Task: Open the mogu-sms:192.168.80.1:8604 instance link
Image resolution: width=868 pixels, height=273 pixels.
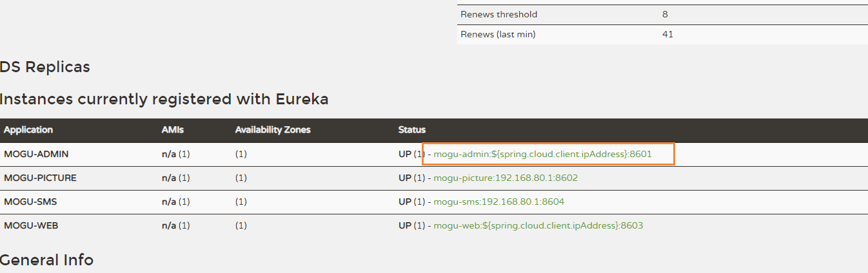Action: [498, 202]
